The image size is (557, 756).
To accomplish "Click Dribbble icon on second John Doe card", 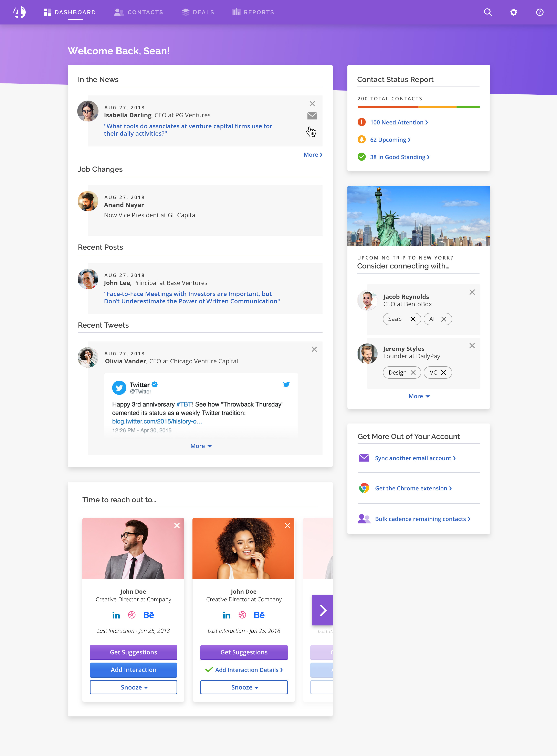I will point(242,615).
